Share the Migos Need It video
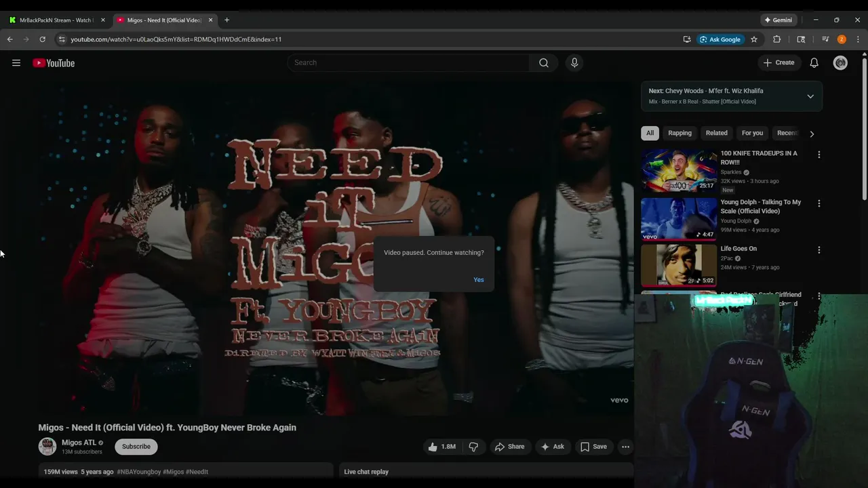The image size is (868, 488). (x=510, y=447)
